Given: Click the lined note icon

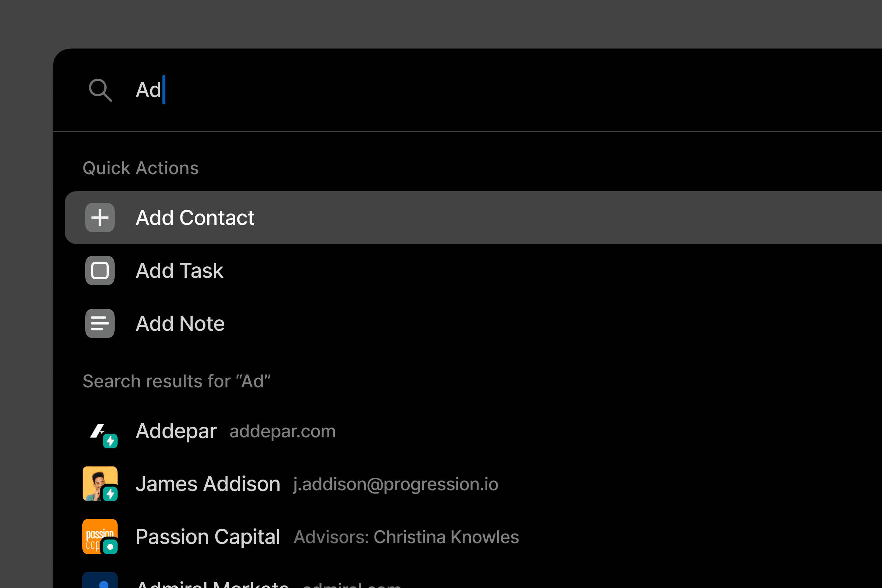Looking at the screenshot, I should pyautogui.click(x=100, y=323).
